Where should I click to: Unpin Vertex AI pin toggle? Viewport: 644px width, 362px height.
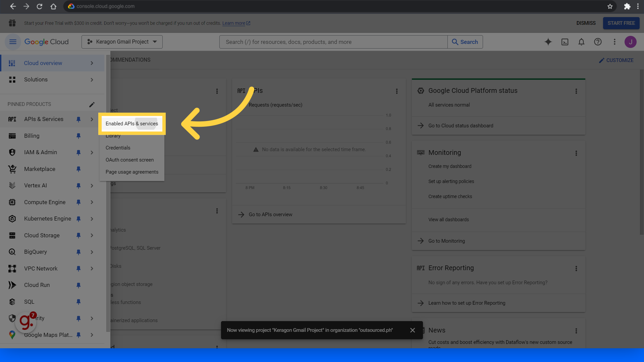click(78, 186)
